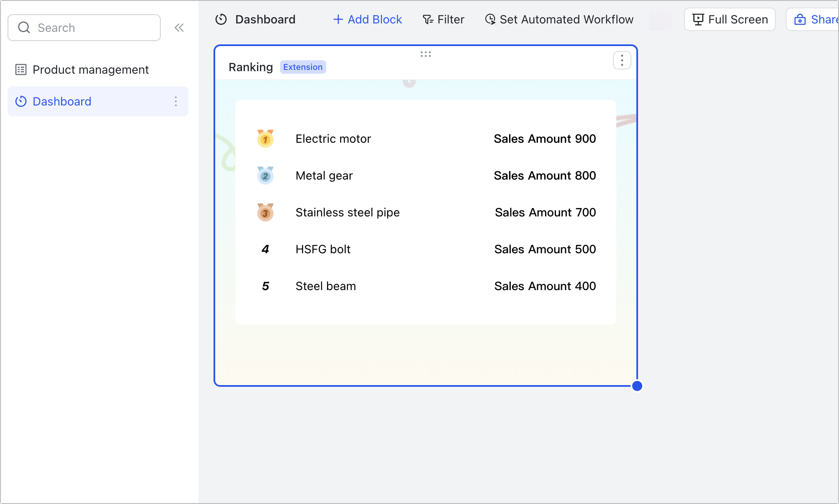Switch to Product management in the sidebar
Viewport: 839px width, 504px height.
coord(90,69)
